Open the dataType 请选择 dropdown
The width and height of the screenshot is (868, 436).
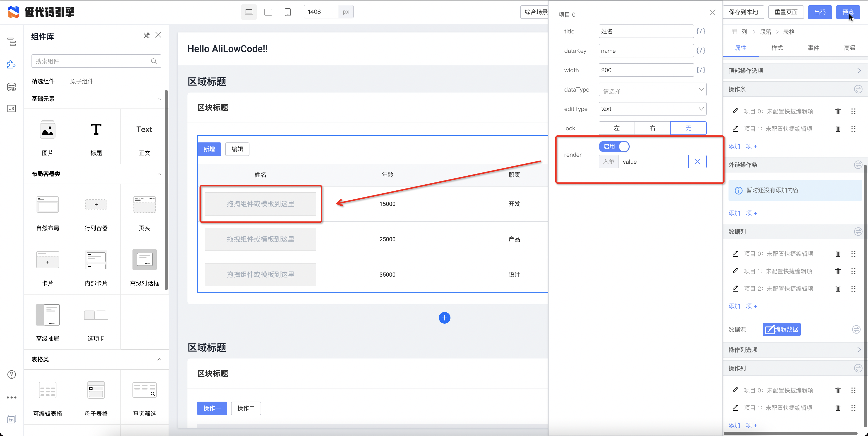(x=652, y=89)
